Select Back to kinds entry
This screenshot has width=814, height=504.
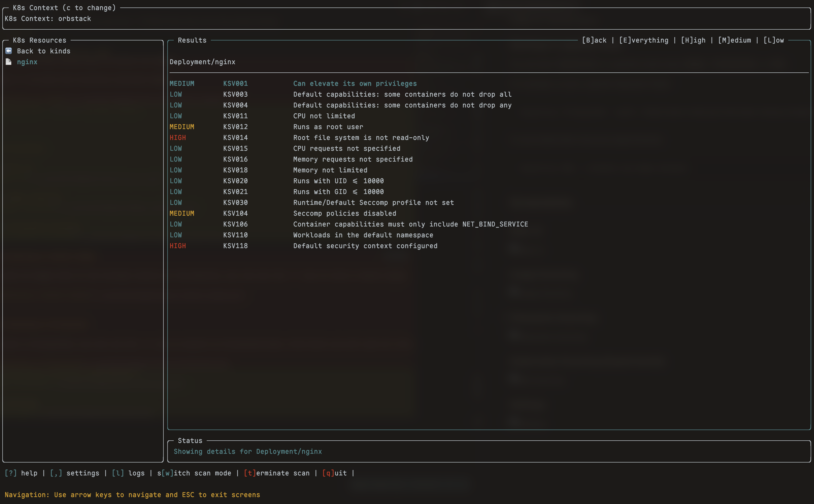click(44, 51)
